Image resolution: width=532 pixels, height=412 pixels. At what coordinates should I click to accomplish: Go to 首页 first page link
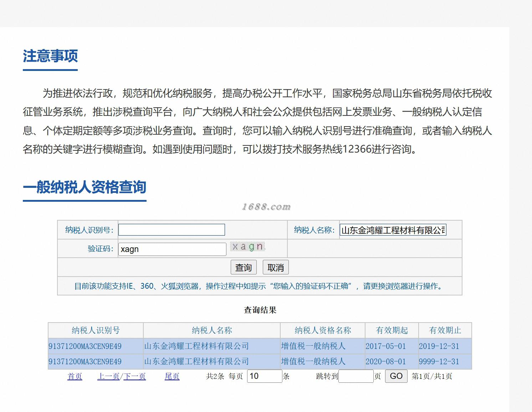click(75, 376)
